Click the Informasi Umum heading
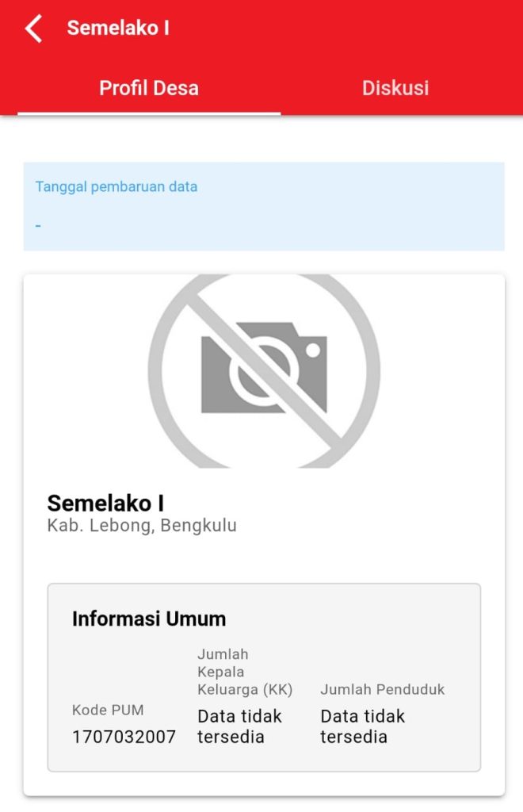This screenshot has height=812, width=523. (149, 619)
